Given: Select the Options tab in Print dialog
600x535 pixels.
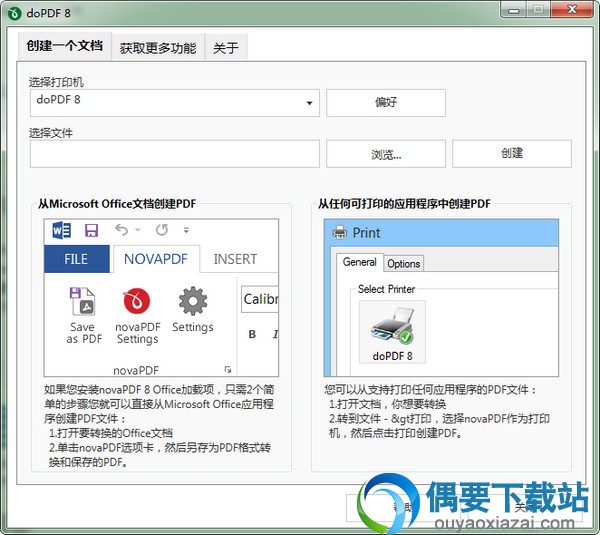Looking at the screenshot, I should [403, 264].
